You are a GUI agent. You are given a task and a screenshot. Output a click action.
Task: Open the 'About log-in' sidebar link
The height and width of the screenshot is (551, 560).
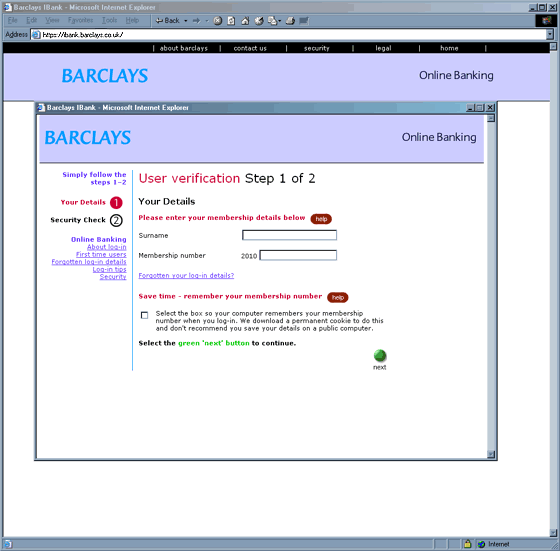pos(107,247)
